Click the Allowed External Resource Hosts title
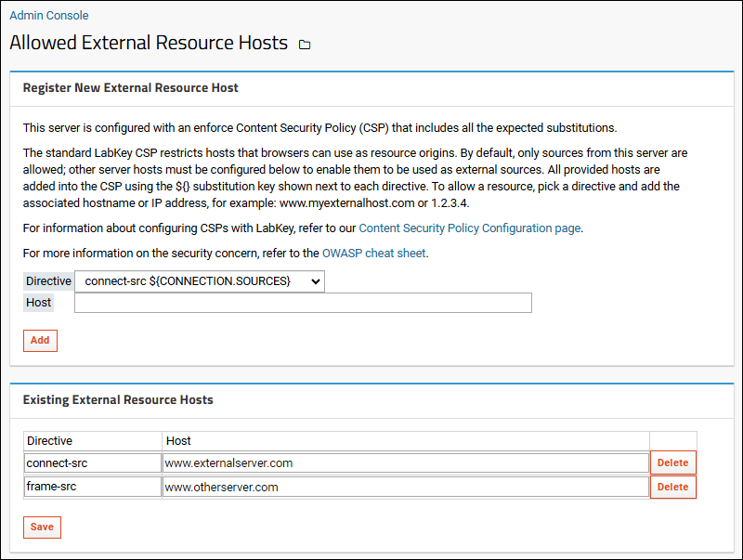The width and height of the screenshot is (743, 560). click(149, 43)
